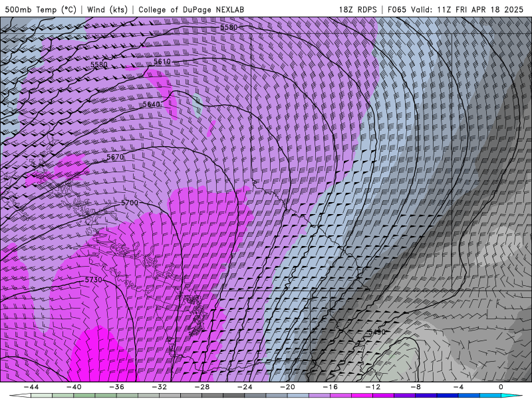Viewport: 532px width, 399px height.
Task: Pick the palest green colorbar segment
Action: 41,396
